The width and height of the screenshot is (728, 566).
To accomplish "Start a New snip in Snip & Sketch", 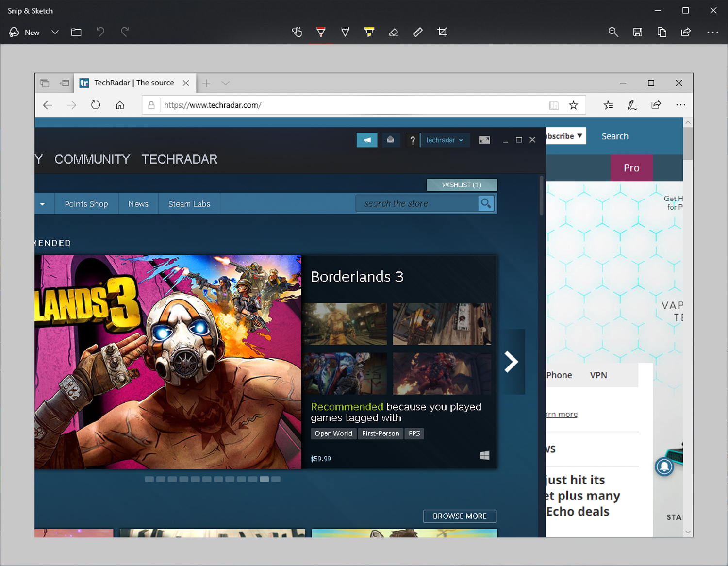I will coord(24,33).
